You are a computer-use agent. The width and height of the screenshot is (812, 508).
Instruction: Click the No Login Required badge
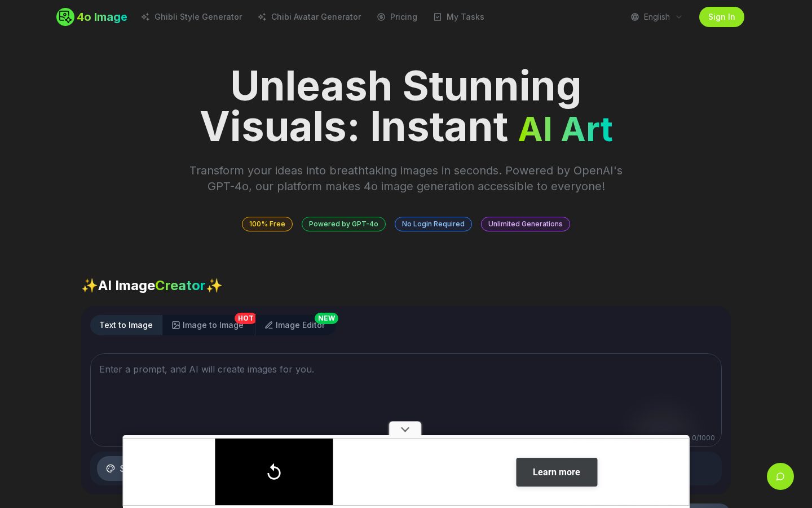point(433,224)
